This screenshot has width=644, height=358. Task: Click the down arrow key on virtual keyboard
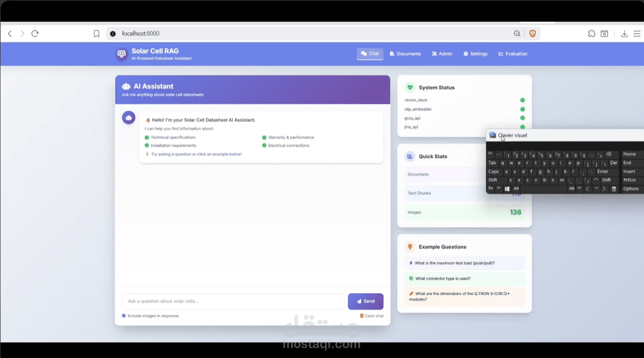point(597,189)
